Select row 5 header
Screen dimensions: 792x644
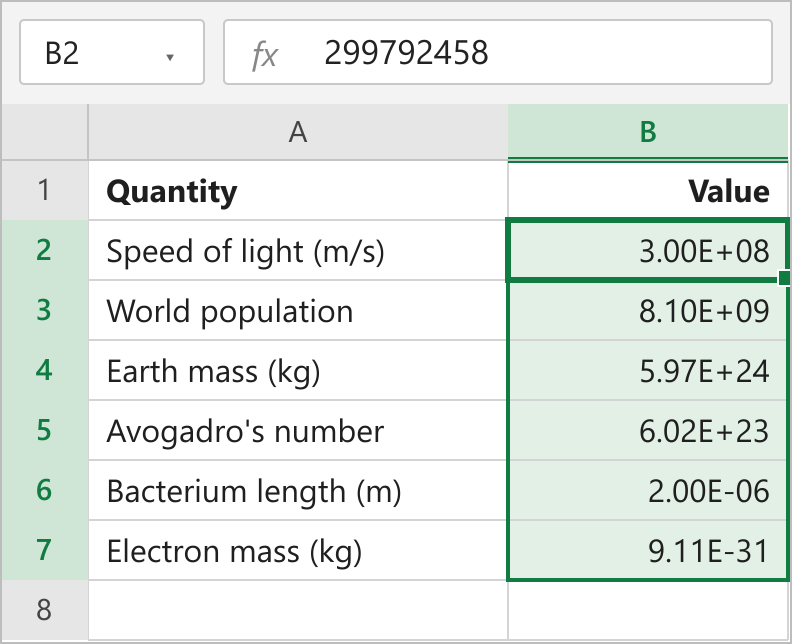[x=44, y=430]
